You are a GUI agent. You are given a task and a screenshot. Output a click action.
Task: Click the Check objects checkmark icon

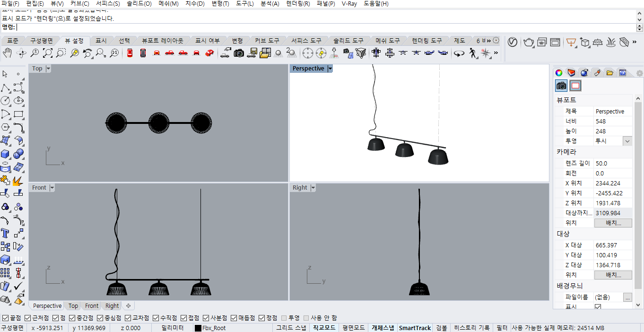18,286
